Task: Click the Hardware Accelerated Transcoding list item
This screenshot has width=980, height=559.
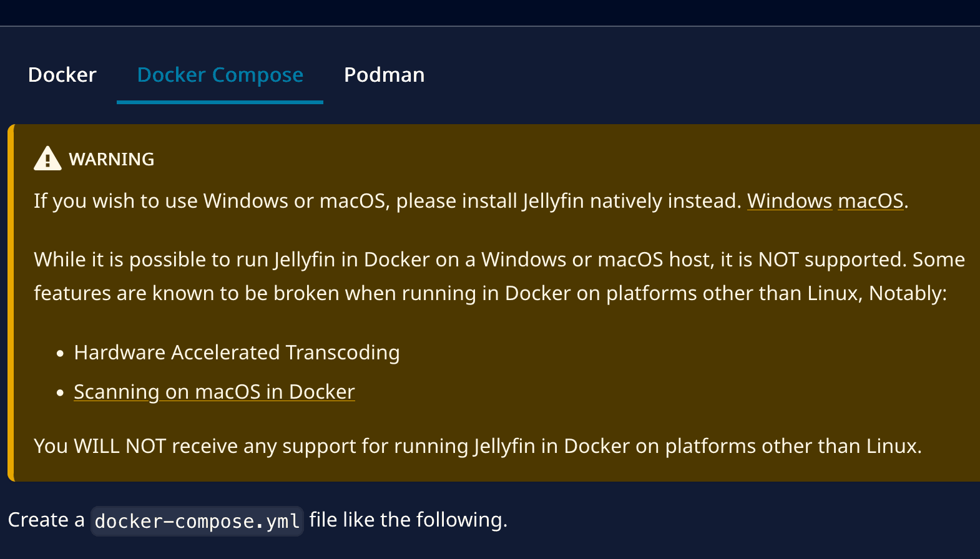Action: [x=237, y=352]
